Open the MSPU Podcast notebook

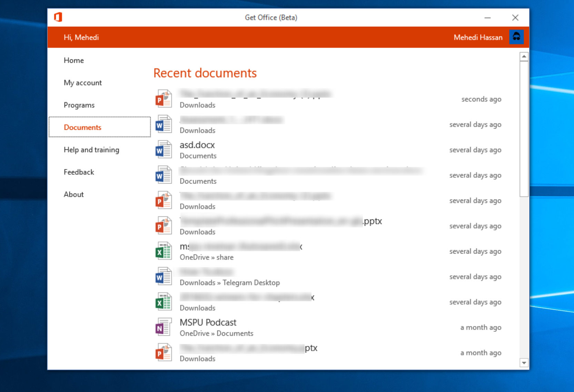[208, 323]
